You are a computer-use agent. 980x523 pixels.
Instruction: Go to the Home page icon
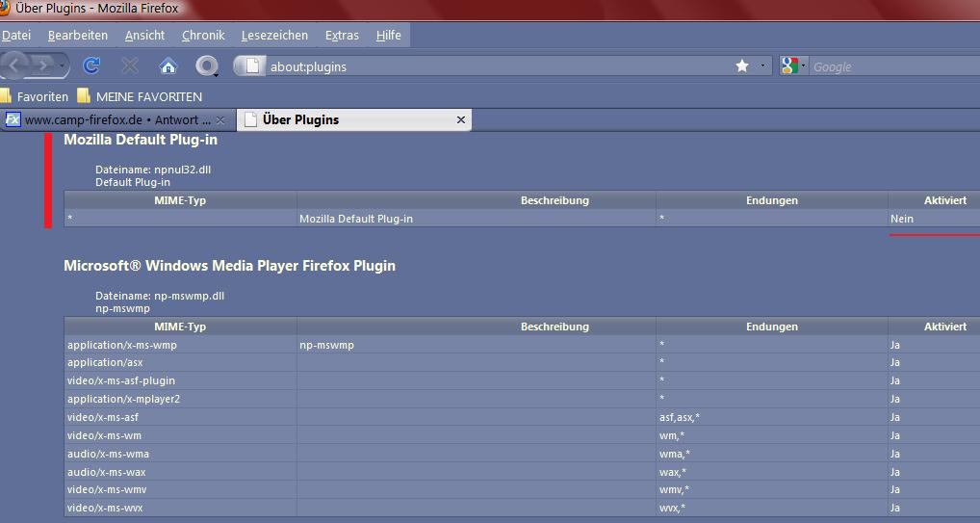pos(168,65)
